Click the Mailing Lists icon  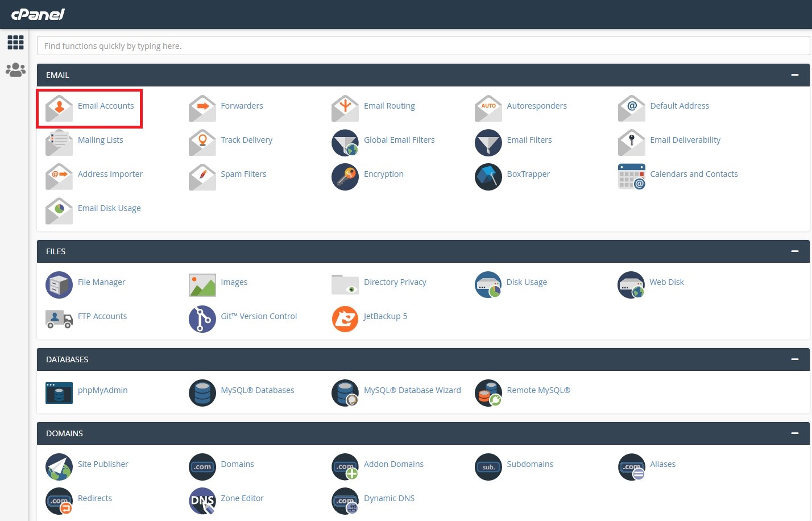(59, 142)
